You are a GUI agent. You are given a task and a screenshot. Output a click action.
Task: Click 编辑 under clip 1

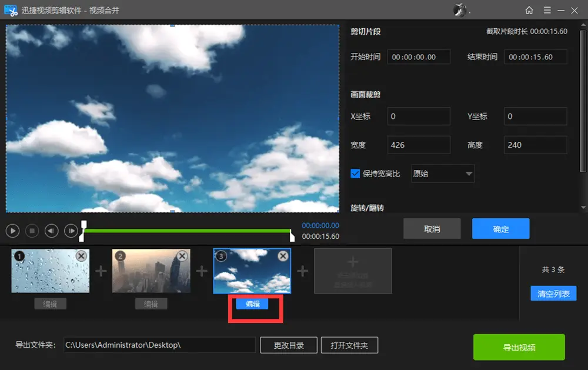tap(50, 304)
